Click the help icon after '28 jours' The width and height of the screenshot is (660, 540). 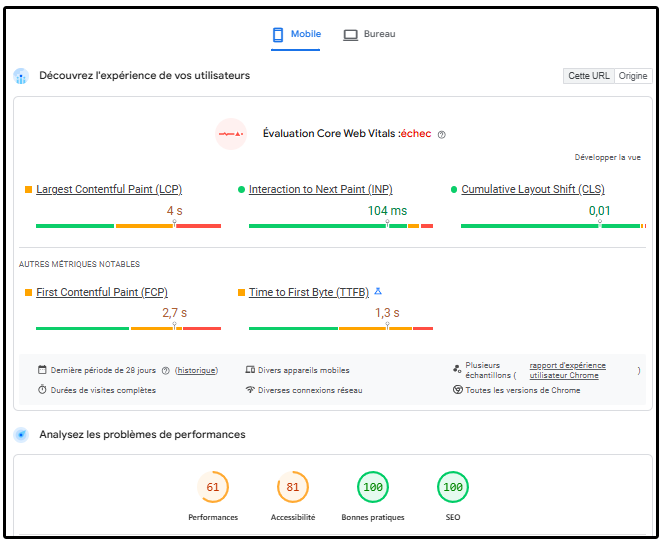pyautogui.click(x=166, y=370)
